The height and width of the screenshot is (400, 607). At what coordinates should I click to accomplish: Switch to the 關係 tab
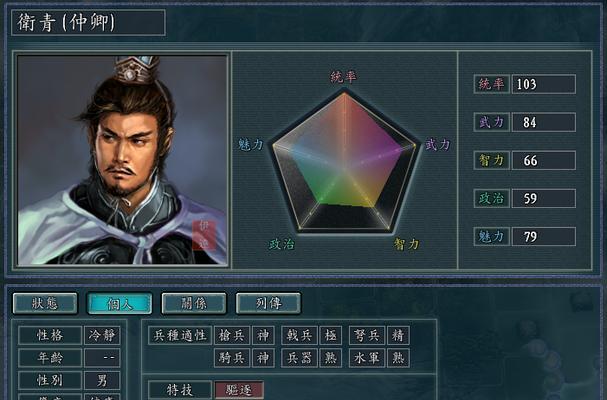[194, 303]
